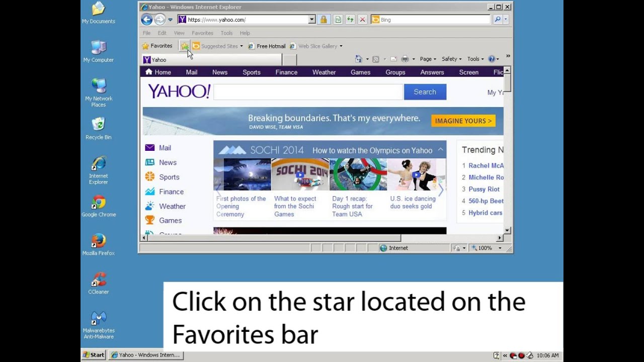Click the IMAGINE YOURS banner button
The image size is (644, 362).
[463, 121]
